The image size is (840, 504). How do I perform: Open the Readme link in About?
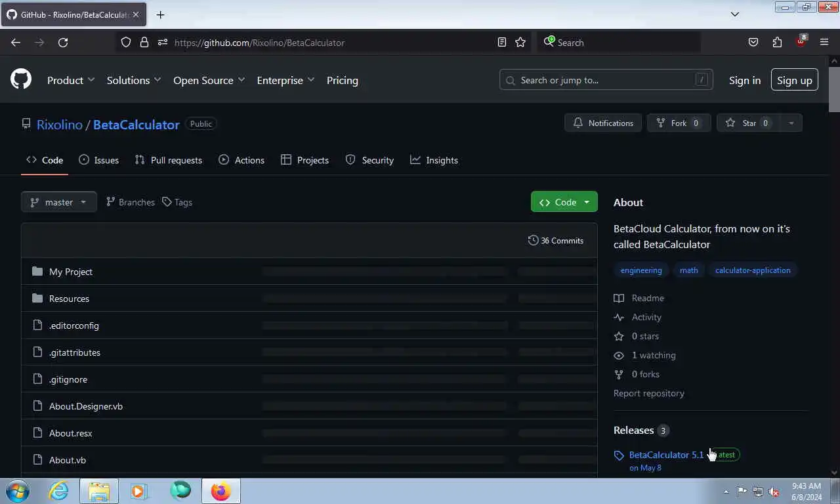coord(639,298)
